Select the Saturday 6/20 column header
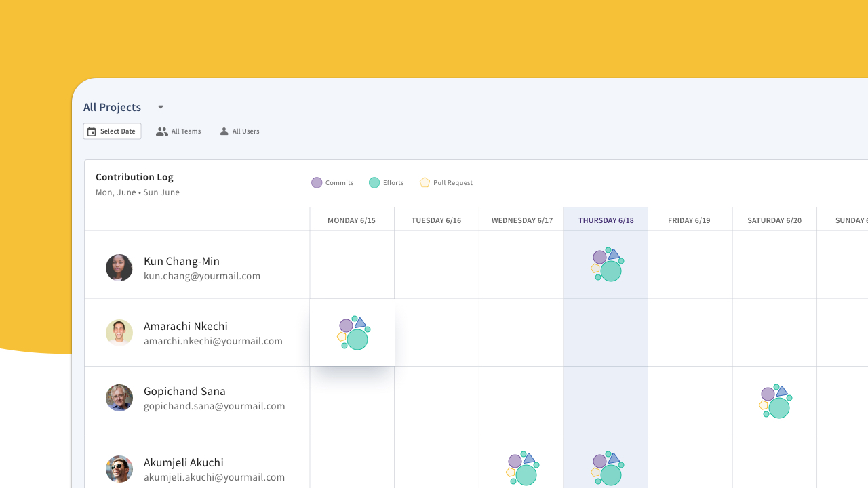The width and height of the screenshot is (868, 488). [774, 220]
